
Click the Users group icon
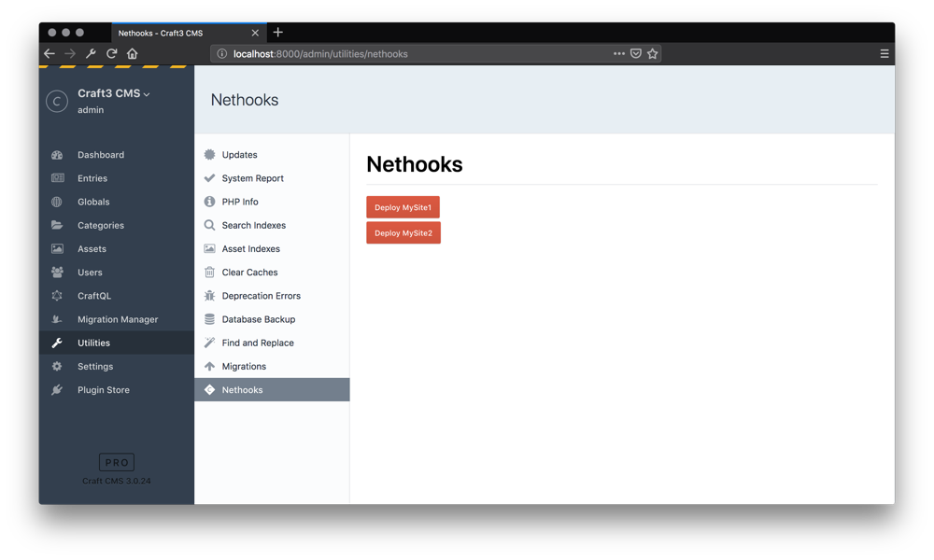pyautogui.click(x=57, y=272)
